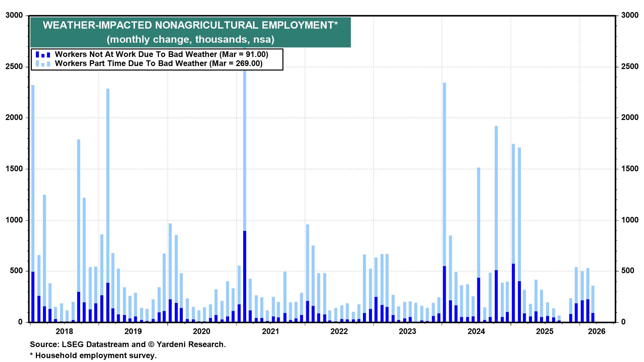
Task: Click the 2021 x-axis year label
Action: pyautogui.click(x=270, y=331)
